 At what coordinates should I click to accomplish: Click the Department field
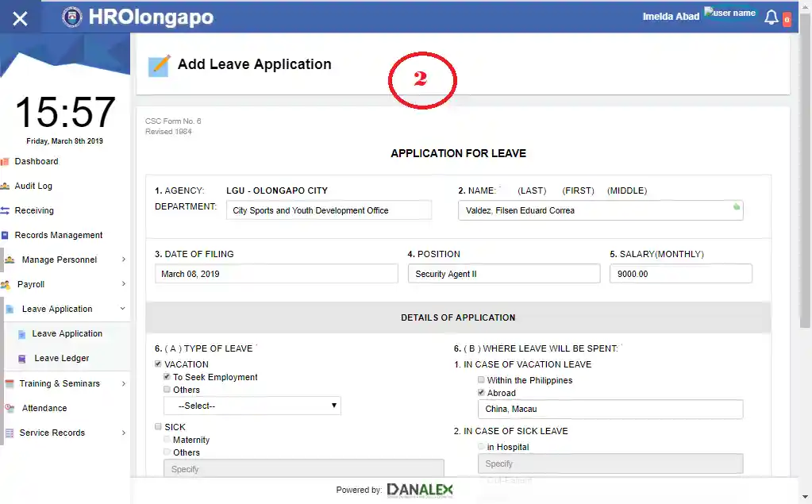[329, 210]
